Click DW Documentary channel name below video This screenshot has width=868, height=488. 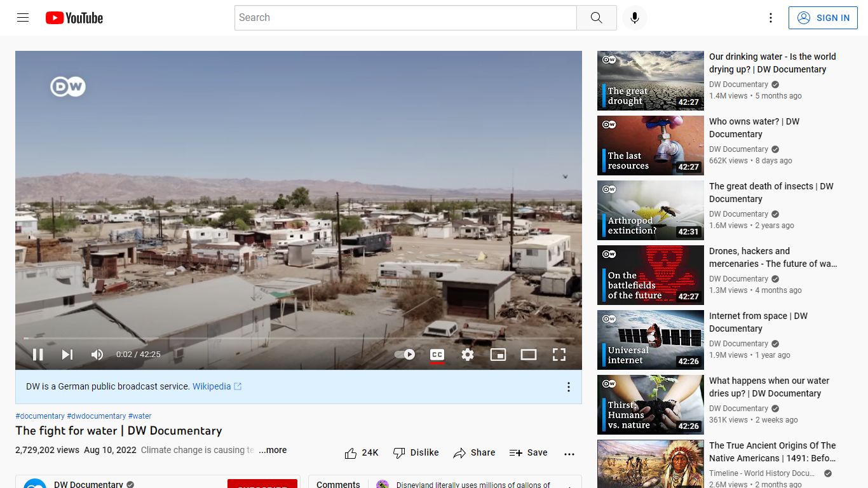coord(88,484)
